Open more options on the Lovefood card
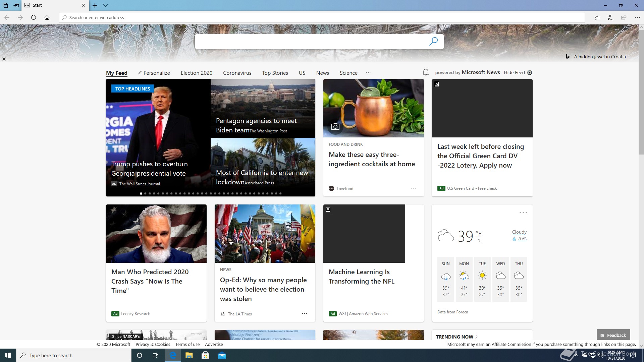 [x=413, y=188]
